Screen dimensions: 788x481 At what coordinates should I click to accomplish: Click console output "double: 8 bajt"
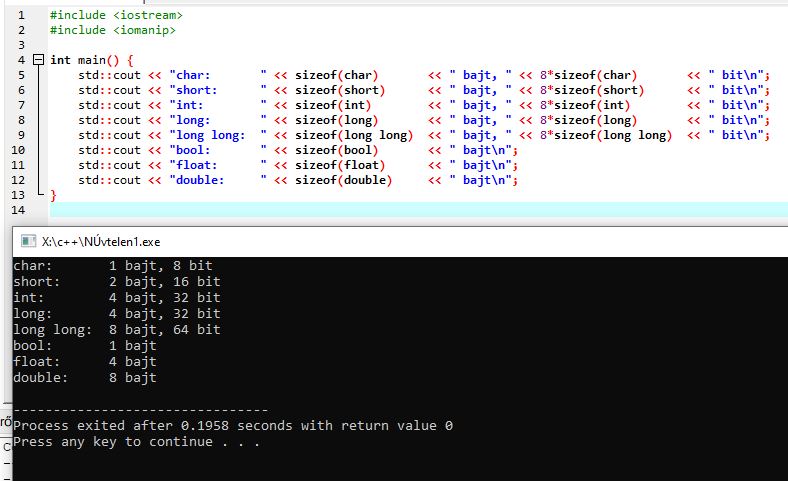[x=84, y=377]
